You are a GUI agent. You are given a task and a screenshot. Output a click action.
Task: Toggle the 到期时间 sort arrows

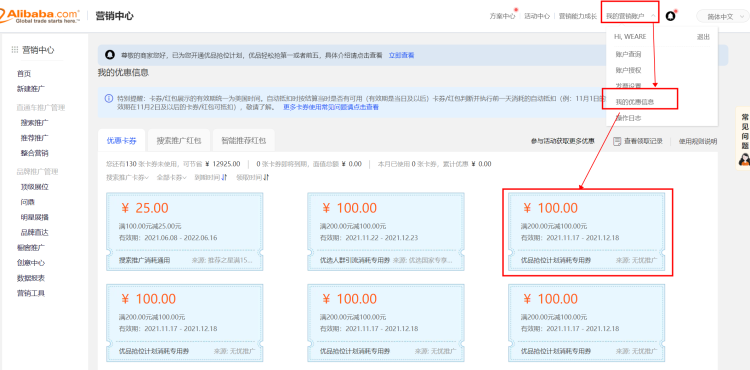tap(224, 177)
